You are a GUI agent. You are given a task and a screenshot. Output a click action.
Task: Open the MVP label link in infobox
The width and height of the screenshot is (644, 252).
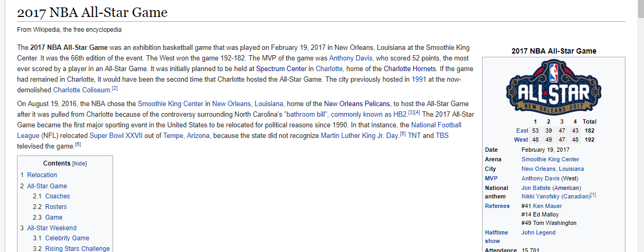[x=491, y=178]
